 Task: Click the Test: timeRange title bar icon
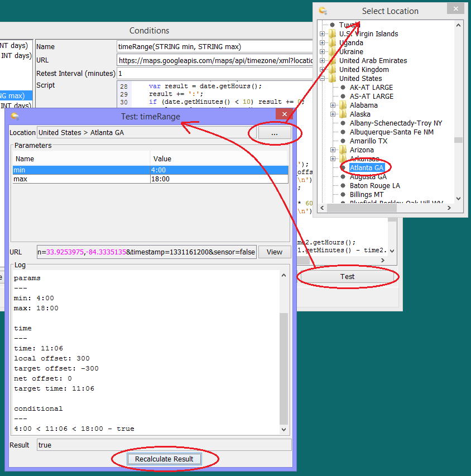click(x=15, y=116)
